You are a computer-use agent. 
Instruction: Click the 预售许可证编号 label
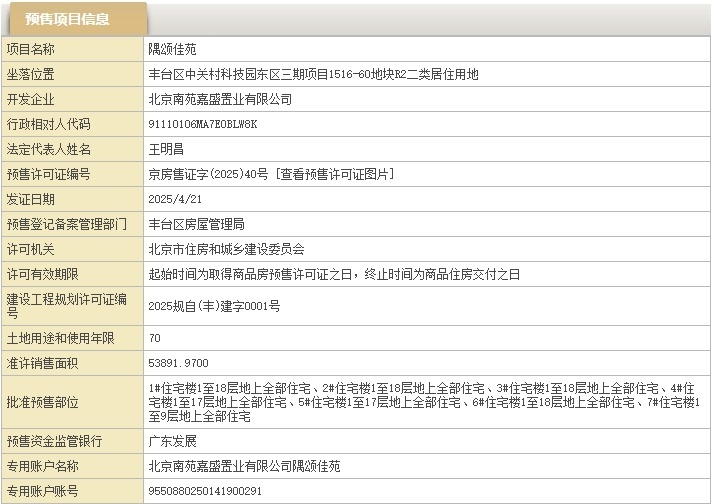click(x=49, y=174)
